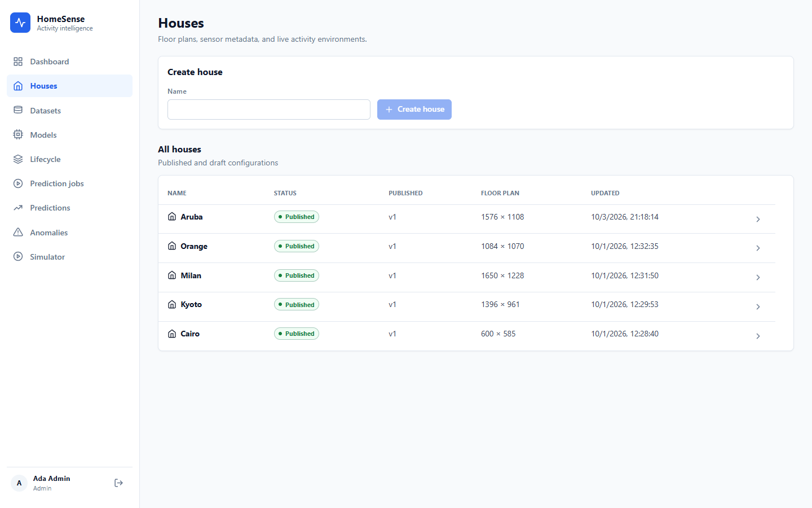Click the Simulator play icon
Image resolution: width=812 pixels, height=508 pixels.
pos(18,256)
